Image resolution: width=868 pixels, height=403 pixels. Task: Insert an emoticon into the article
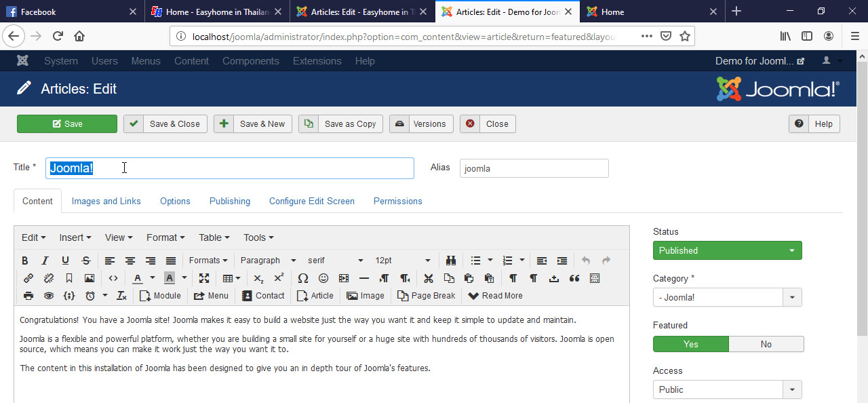click(x=323, y=278)
